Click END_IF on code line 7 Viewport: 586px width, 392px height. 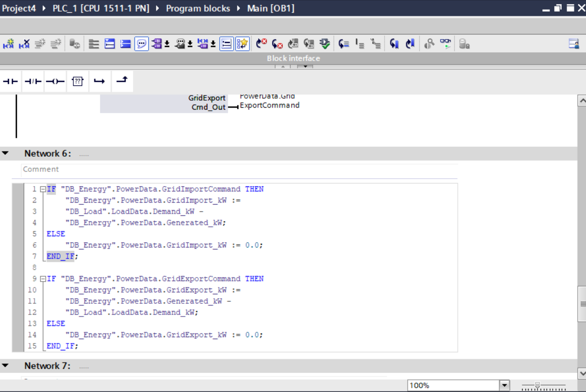tap(61, 256)
